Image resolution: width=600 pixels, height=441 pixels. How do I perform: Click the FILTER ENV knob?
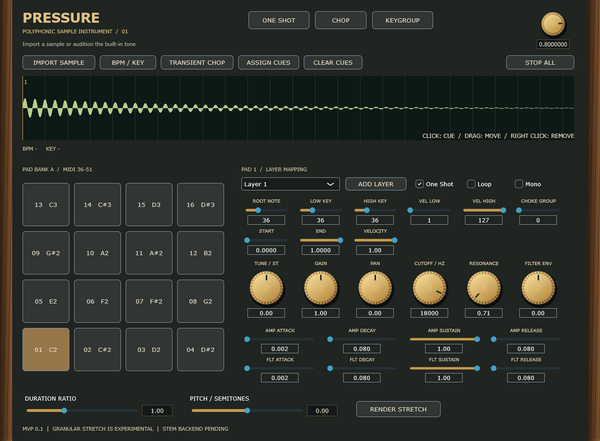click(x=538, y=288)
